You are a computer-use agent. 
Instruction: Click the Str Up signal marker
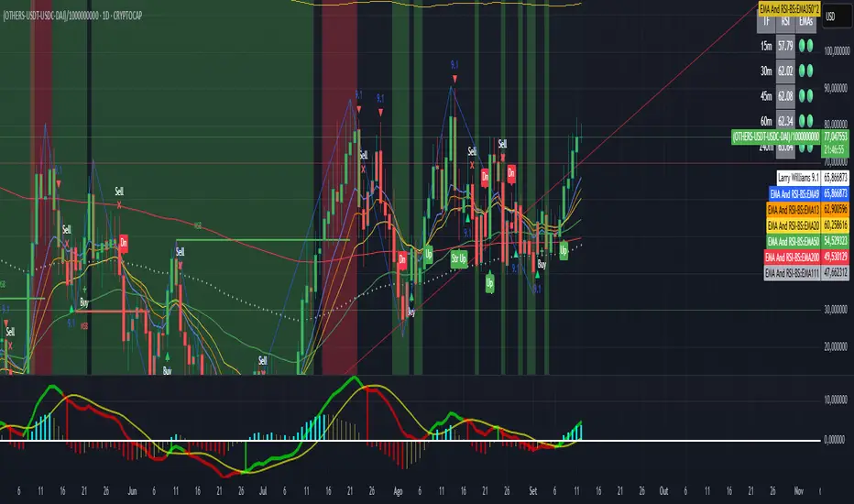point(458,258)
